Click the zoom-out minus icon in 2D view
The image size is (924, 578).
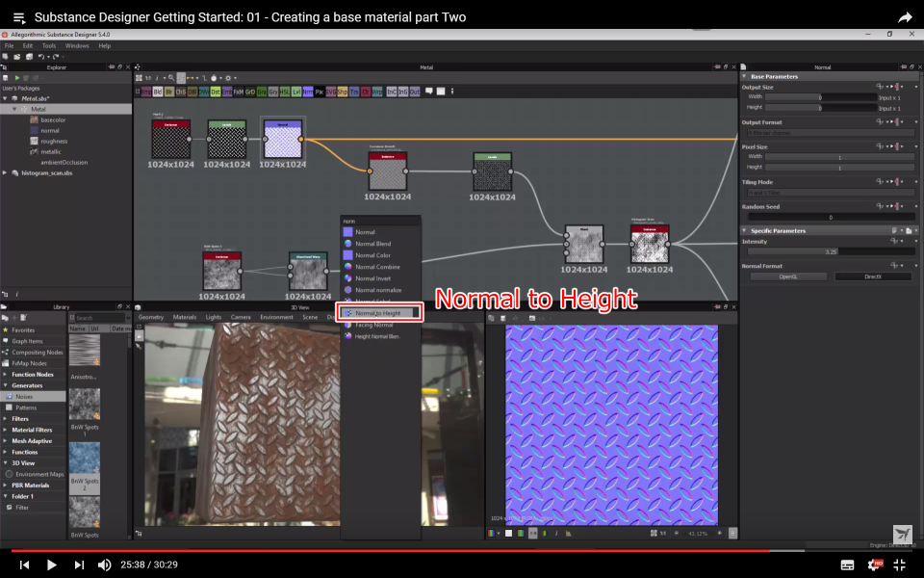(x=676, y=533)
